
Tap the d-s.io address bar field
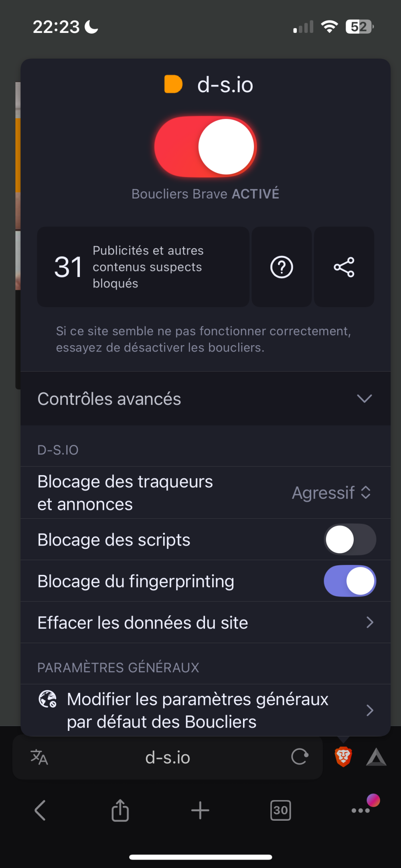tap(168, 757)
